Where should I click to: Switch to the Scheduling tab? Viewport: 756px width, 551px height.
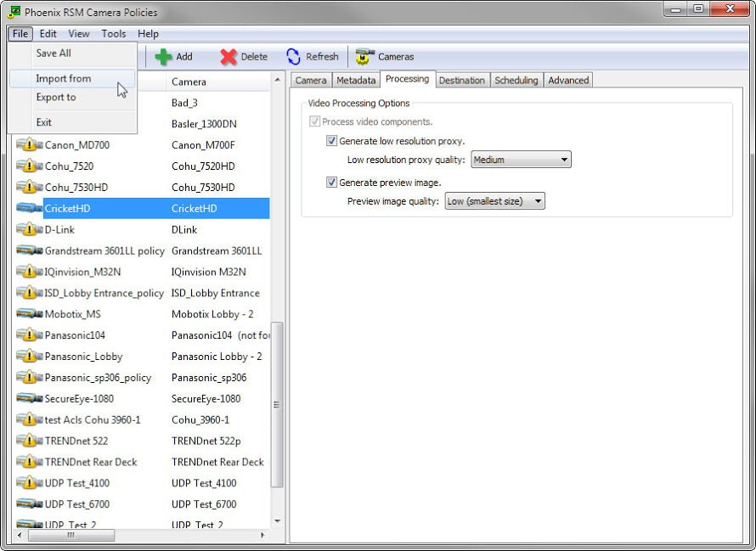[516, 80]
